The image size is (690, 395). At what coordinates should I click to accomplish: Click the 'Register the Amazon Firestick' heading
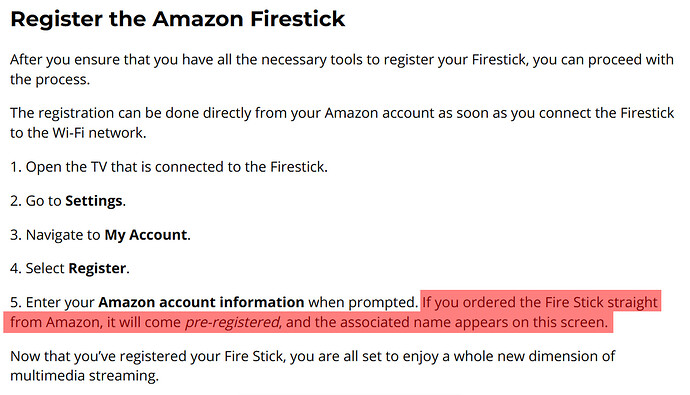click(x=177, y=19)
